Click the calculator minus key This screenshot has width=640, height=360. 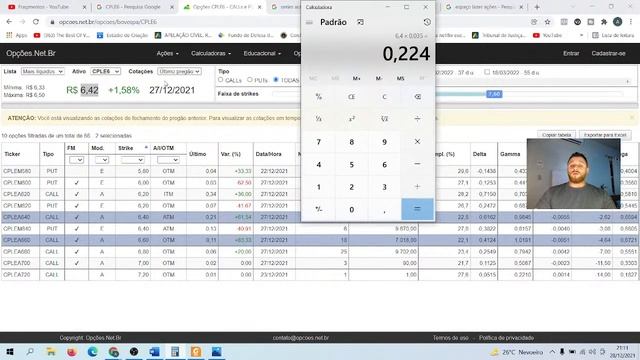[x=417, y=164]
